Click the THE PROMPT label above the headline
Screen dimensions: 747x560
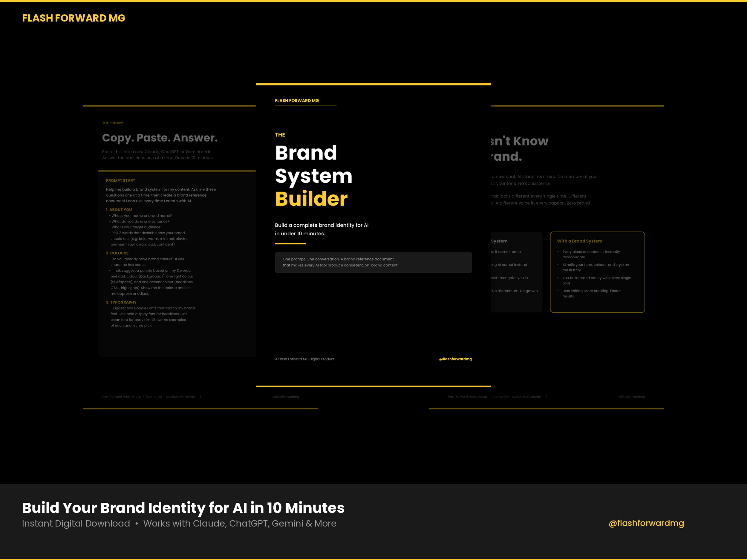coord(113,123)
